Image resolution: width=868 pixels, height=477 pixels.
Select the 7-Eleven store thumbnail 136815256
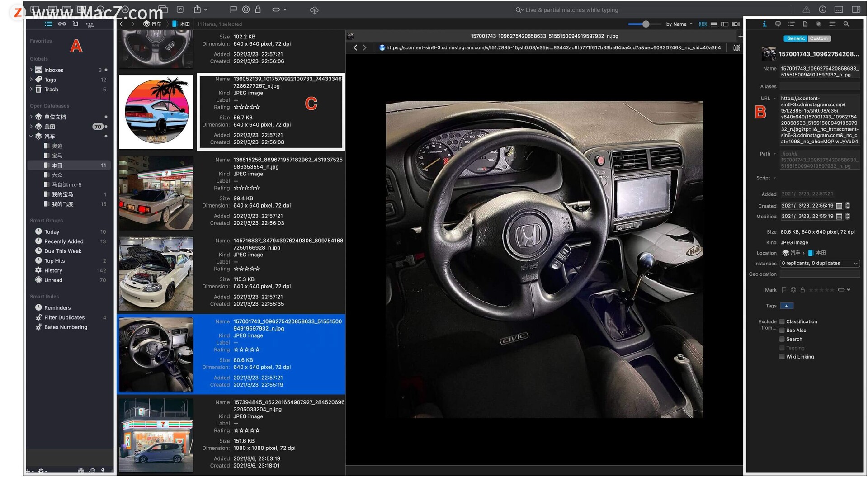156,193
